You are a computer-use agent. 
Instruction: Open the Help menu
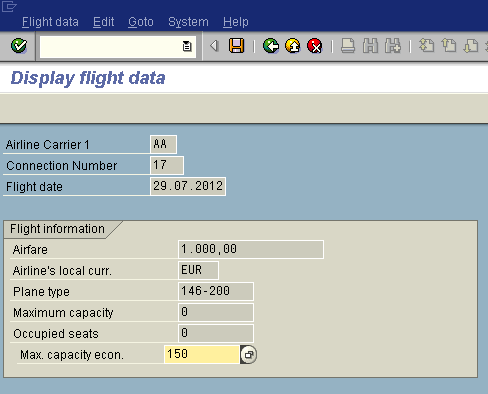pyautogui.click(x=236, y=22)
